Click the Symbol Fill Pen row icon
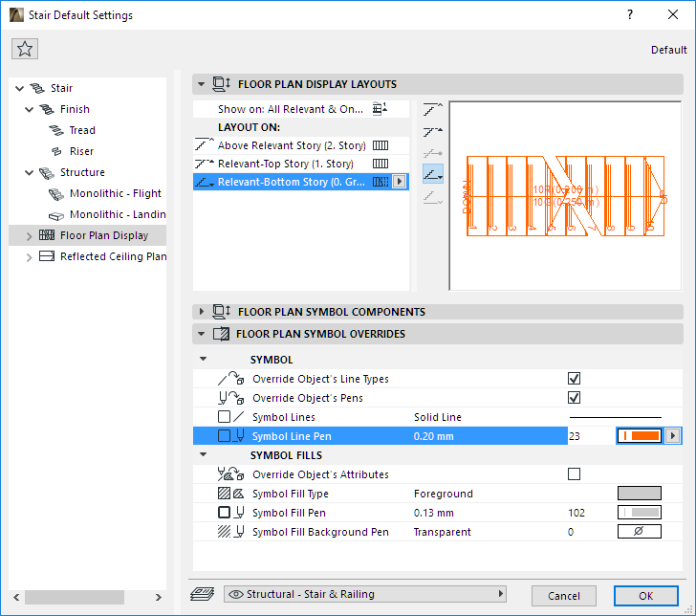The width and height of the screenshot is (696, 616). (230, 513)
